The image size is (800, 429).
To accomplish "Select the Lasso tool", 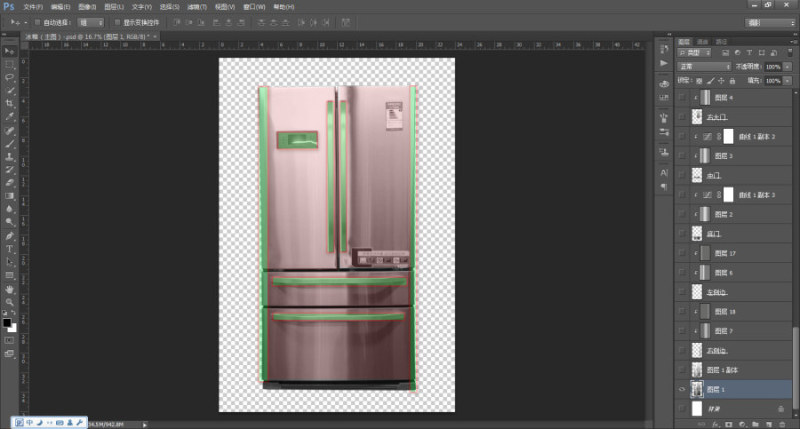I will tap(9, 78).
